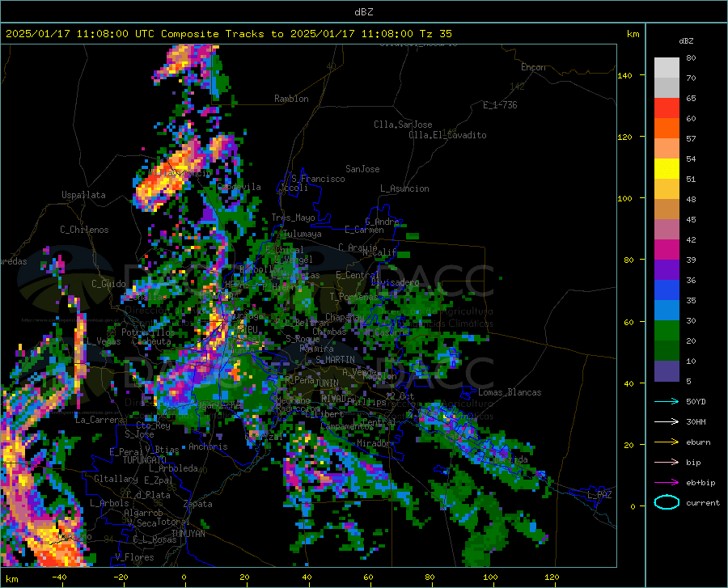Click the V_Flores place label
Viewport: 728px width, 588px height.
coord(134,557)
